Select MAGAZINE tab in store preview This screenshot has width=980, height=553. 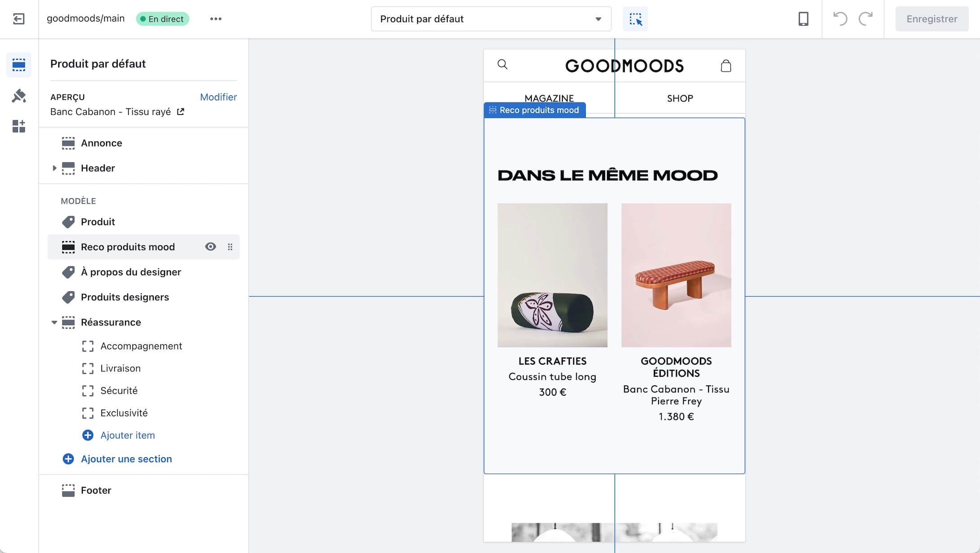(x=549, y=98)
